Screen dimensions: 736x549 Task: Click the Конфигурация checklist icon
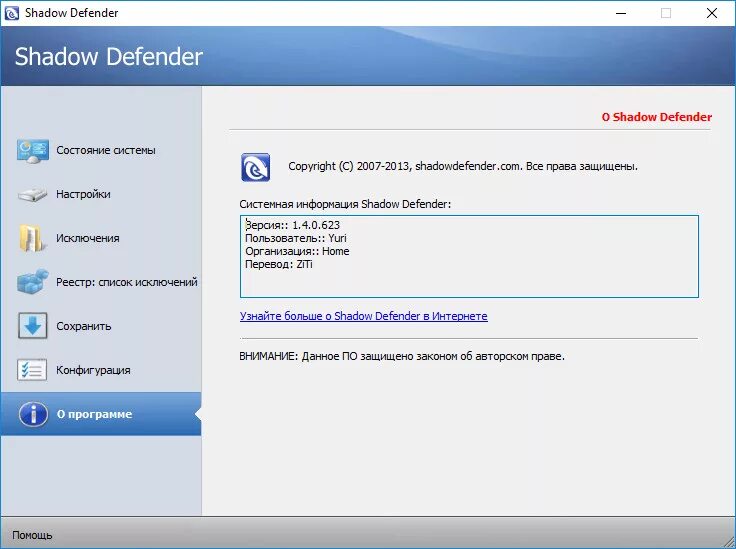tap(32, 370)
